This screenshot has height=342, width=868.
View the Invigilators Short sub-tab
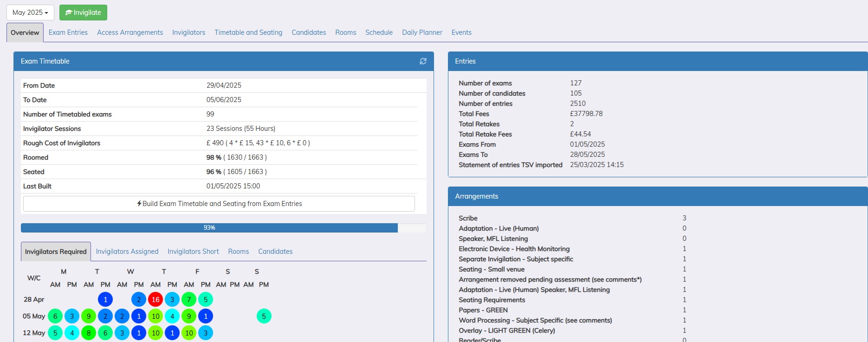(x=193, y=252)
